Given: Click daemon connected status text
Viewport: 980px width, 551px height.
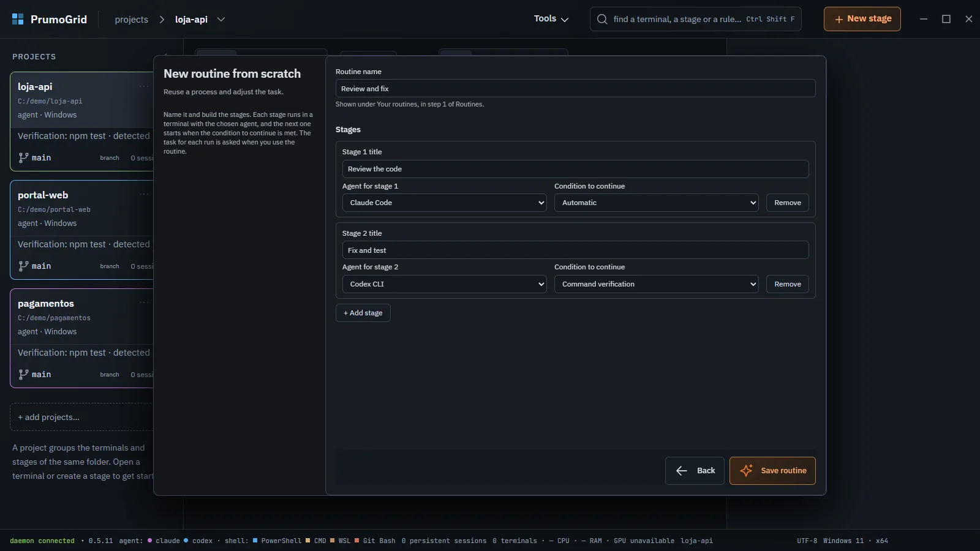Looking at the screenshot, I should 42,541.
